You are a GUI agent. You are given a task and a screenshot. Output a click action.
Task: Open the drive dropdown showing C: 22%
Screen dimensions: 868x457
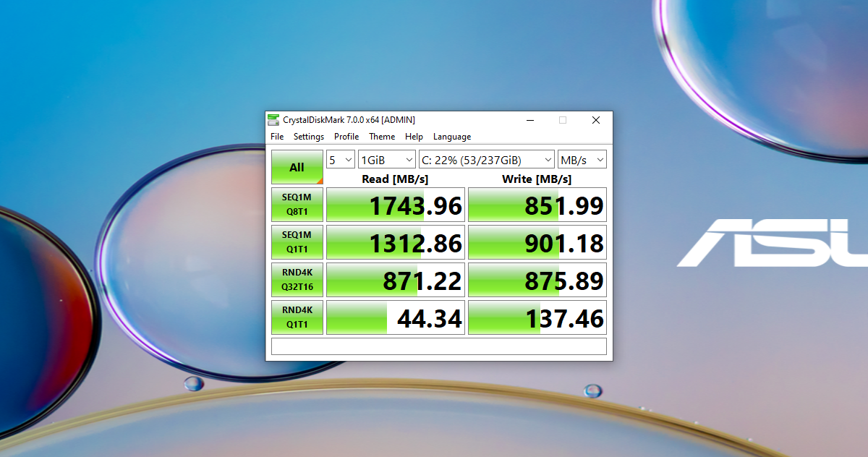pyautogui.click(x=487, y=160)
